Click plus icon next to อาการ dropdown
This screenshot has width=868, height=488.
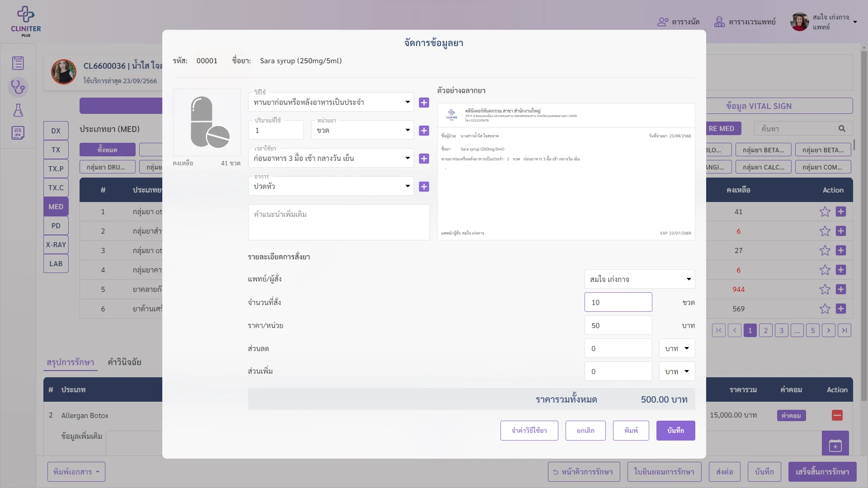(424, 187)
